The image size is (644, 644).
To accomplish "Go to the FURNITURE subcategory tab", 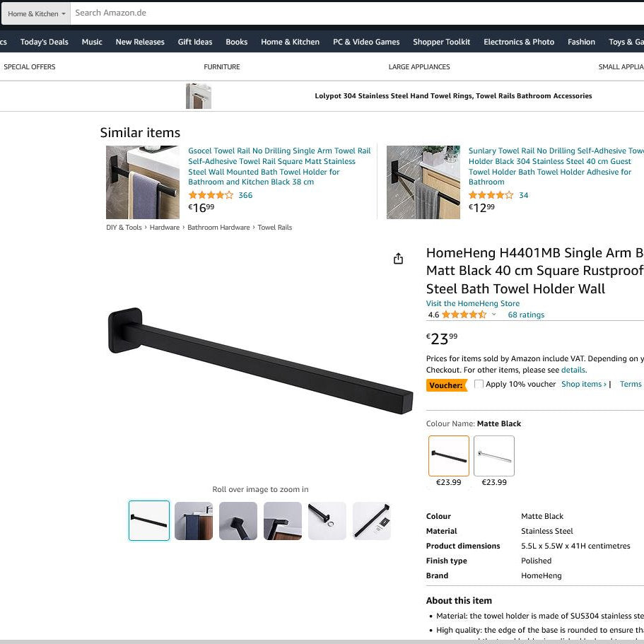I will click(222, 67).
